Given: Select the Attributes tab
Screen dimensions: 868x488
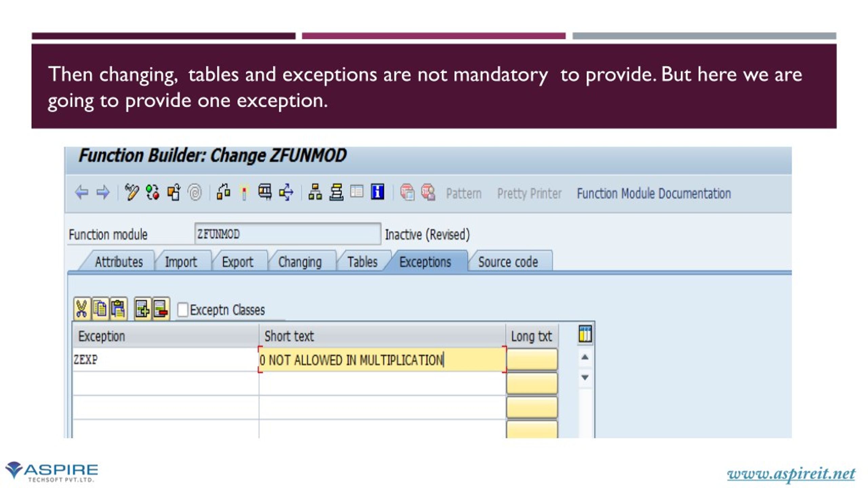Looking at the screenshot, I should 119,262.
